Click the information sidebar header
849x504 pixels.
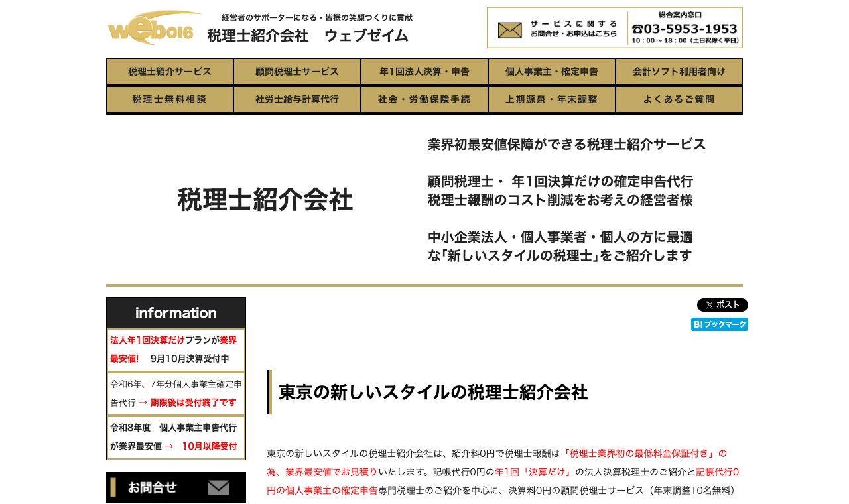click(176, 313)
